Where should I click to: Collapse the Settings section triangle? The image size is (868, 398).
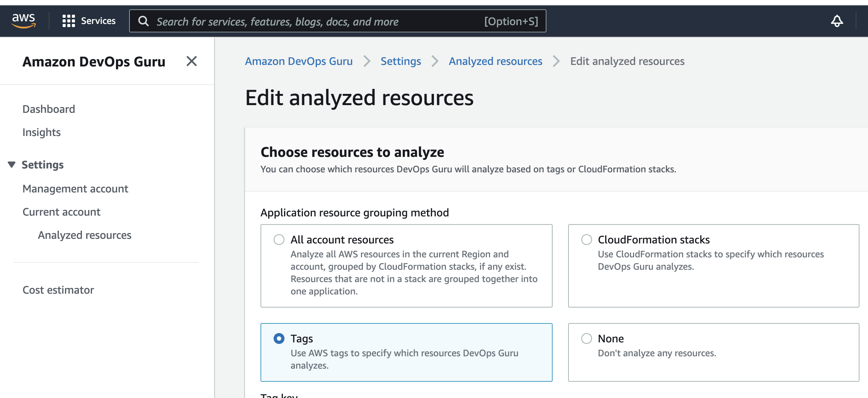coord(12,165)
